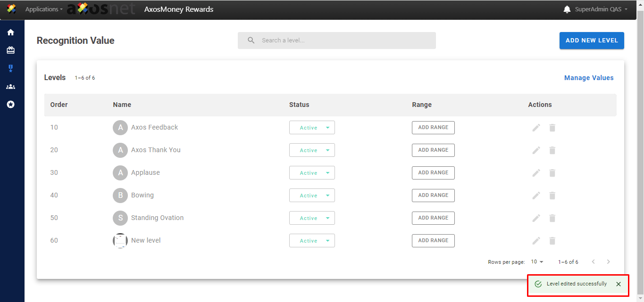
Task: Open the Applications menu
Action: point(43,9)
